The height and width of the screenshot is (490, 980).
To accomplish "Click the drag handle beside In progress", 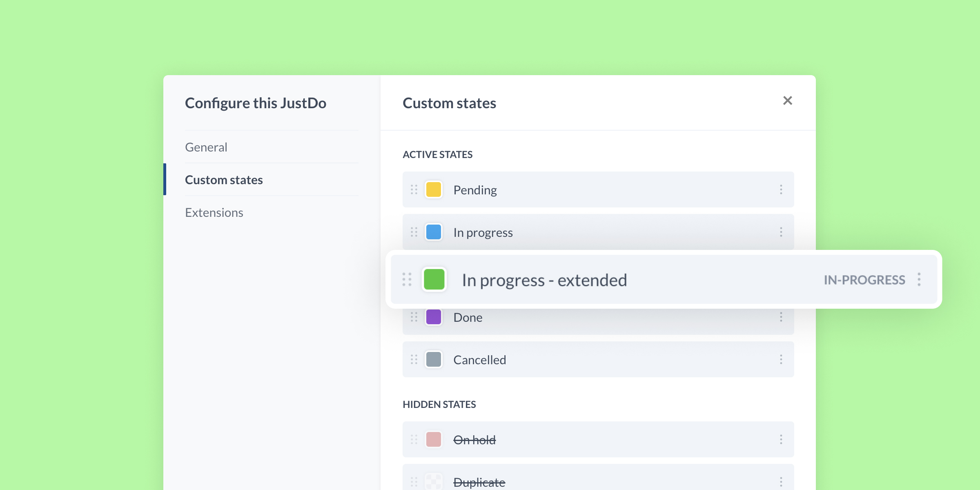I will tap(414, 232).
